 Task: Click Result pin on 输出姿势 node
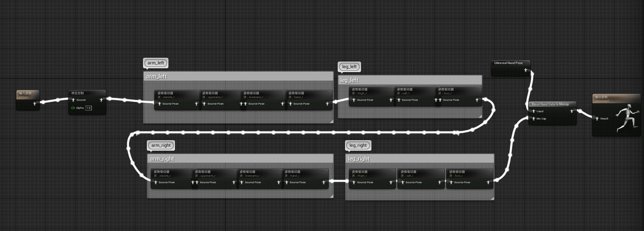pyautogui.click(x=597, y=119)
